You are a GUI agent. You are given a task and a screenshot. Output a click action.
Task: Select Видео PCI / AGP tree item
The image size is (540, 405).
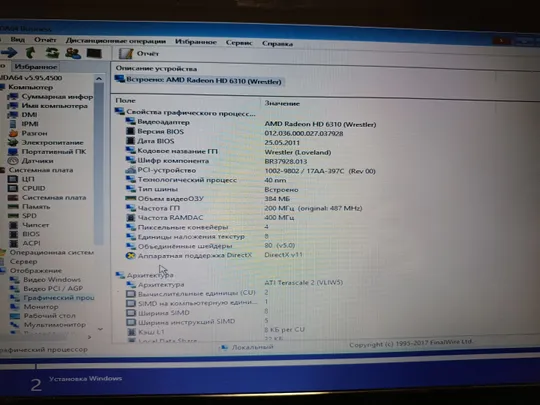(x=47, y=289)
